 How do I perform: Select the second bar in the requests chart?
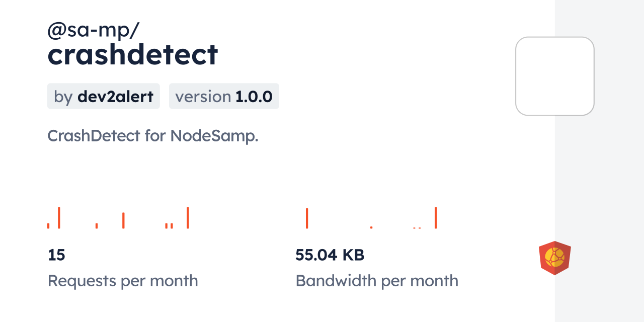point(59,218)
